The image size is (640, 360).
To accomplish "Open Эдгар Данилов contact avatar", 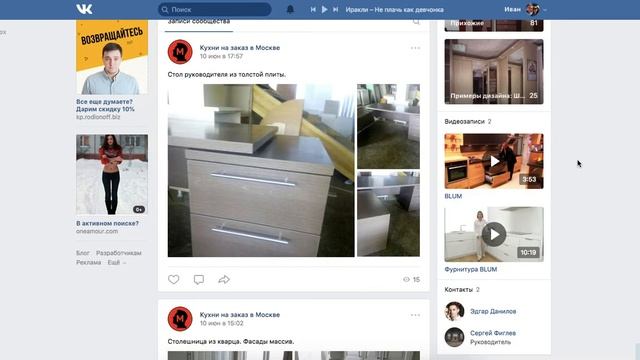I will click(454, 311).
